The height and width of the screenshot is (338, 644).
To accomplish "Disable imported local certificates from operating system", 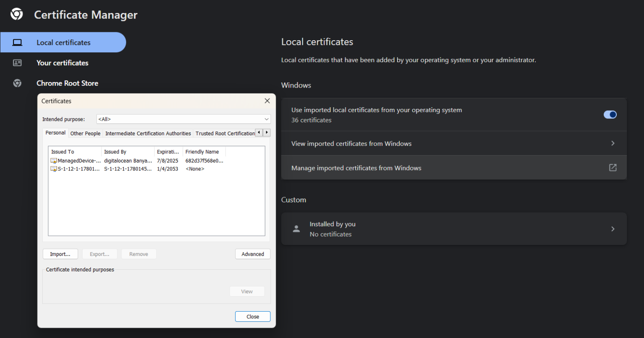I will 610,114.
